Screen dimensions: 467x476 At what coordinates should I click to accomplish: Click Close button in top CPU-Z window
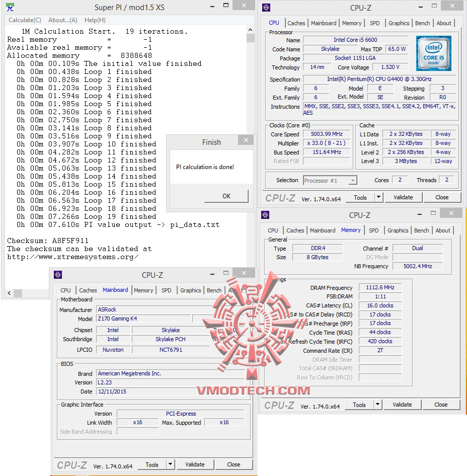tap(442, 197)
